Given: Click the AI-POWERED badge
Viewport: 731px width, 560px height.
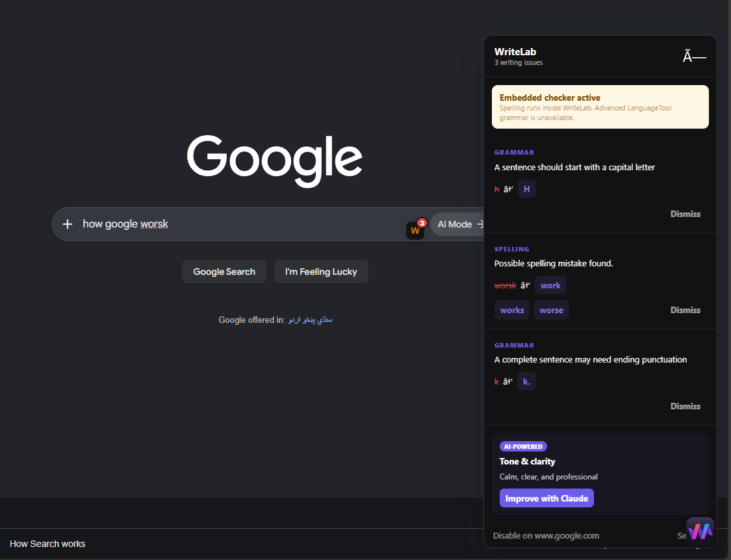Looking at the screenshot, I should 523,446.
